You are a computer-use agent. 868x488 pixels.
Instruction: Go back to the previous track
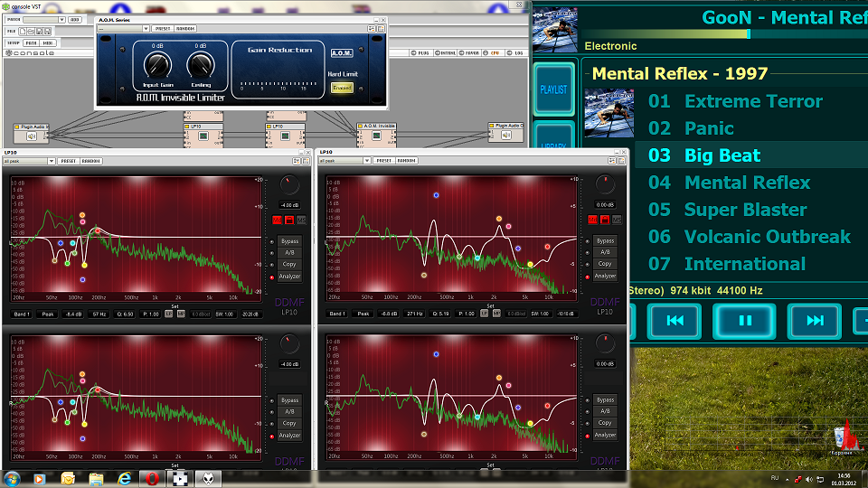(675, 321)
